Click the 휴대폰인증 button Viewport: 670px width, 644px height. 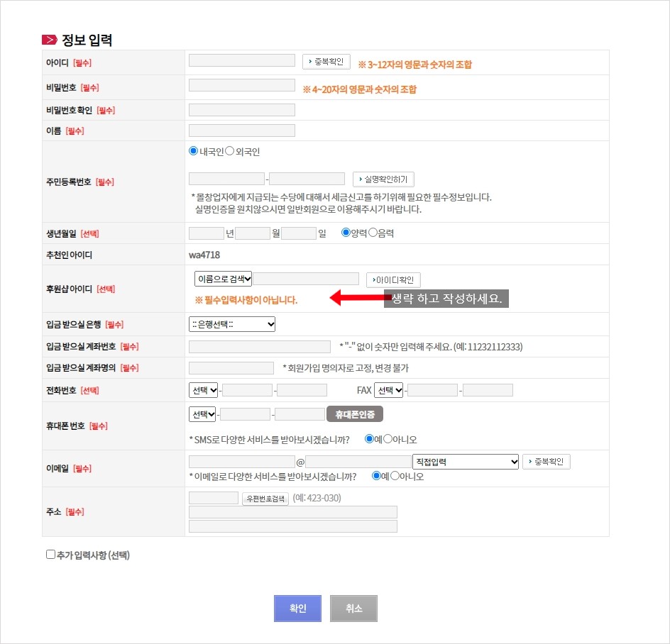(355, 414)
